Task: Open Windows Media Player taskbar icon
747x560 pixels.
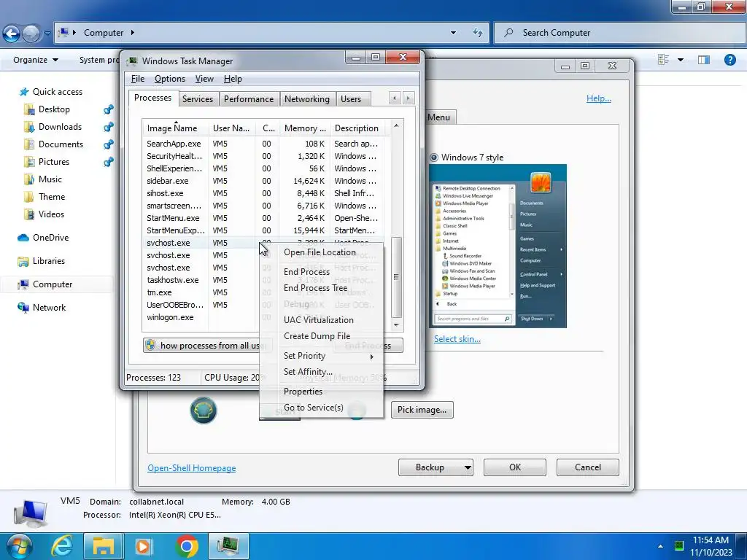Action: (143, 546)
